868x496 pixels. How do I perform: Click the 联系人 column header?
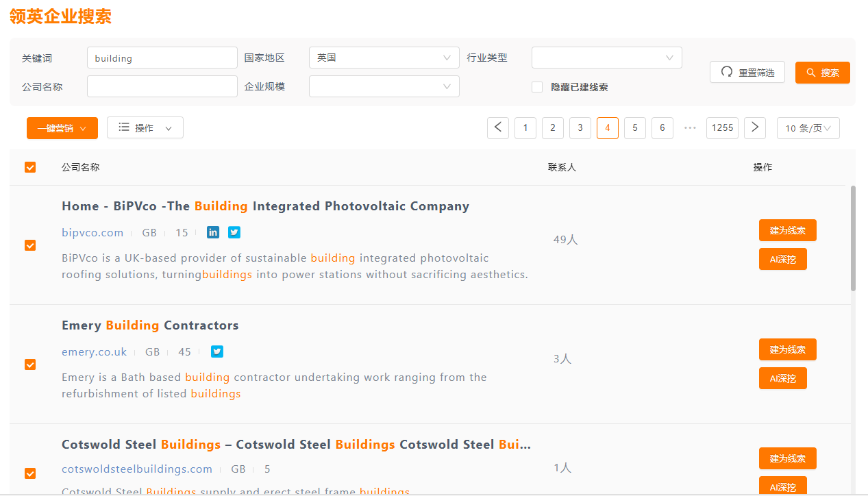click(562, 167)
